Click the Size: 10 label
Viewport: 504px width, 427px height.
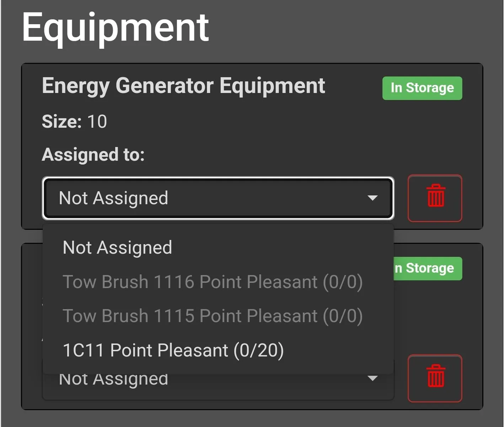click(74, 121)
